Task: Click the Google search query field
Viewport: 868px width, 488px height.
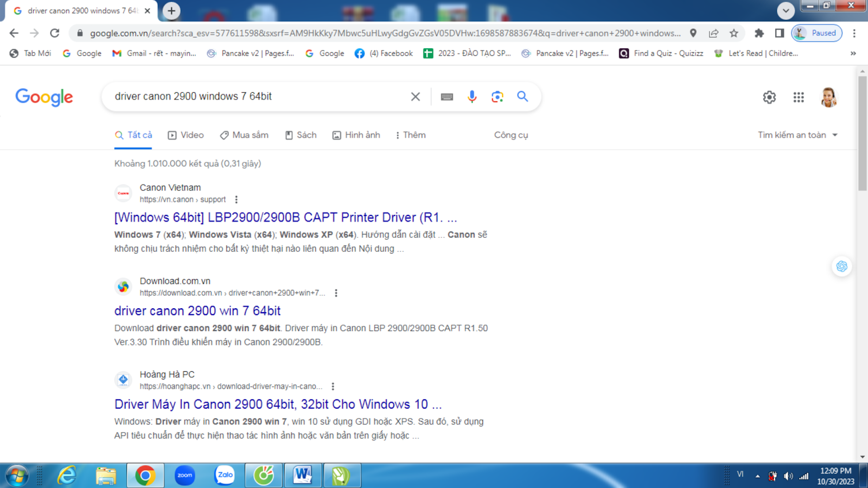Action: pos(258,97)
